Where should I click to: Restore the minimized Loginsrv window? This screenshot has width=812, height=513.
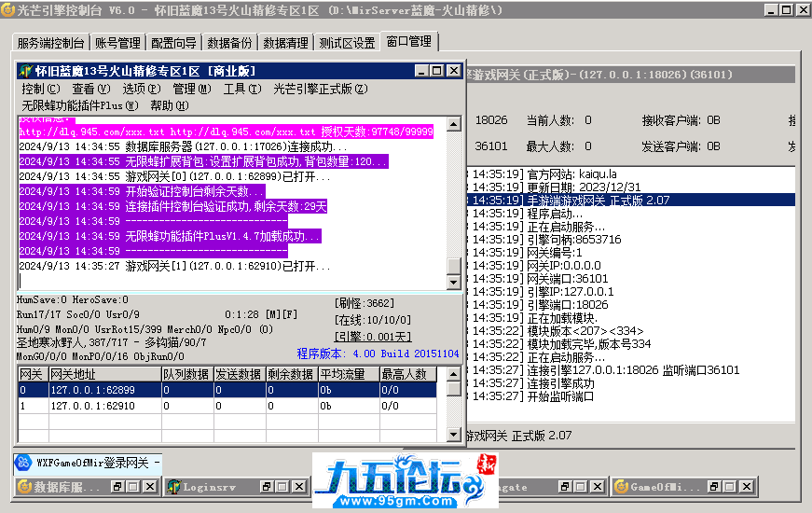(x=267, y=487)
